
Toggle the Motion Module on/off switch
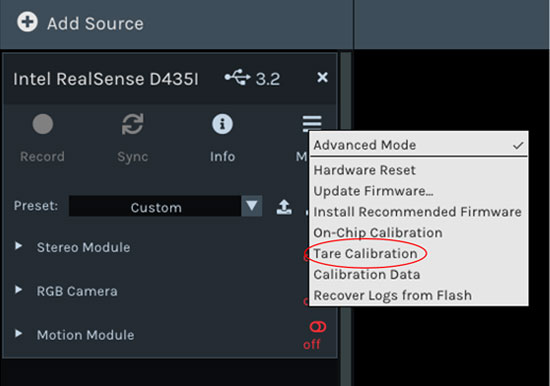click(317, 327)
